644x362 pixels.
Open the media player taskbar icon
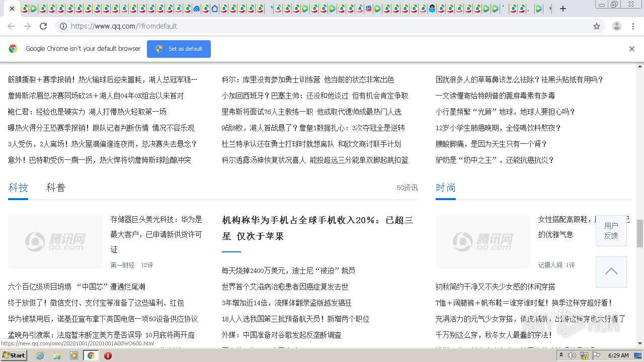(x=74, y=355)
